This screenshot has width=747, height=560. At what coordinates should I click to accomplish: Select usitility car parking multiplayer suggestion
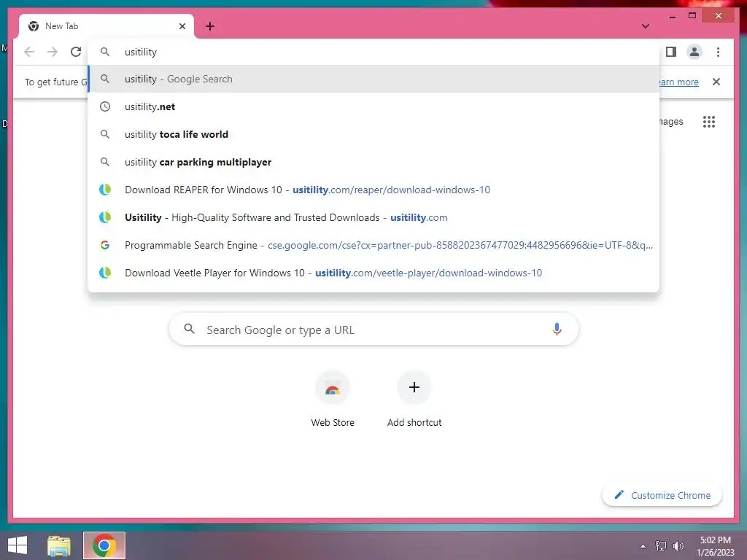click(373, 162)
